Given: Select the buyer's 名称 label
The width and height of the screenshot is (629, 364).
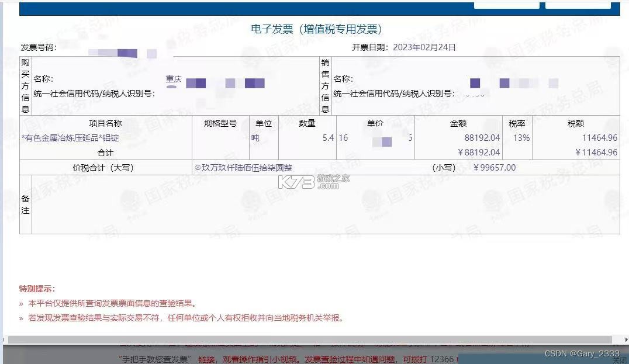Looking at the screenshot, I should pos(43,79).
